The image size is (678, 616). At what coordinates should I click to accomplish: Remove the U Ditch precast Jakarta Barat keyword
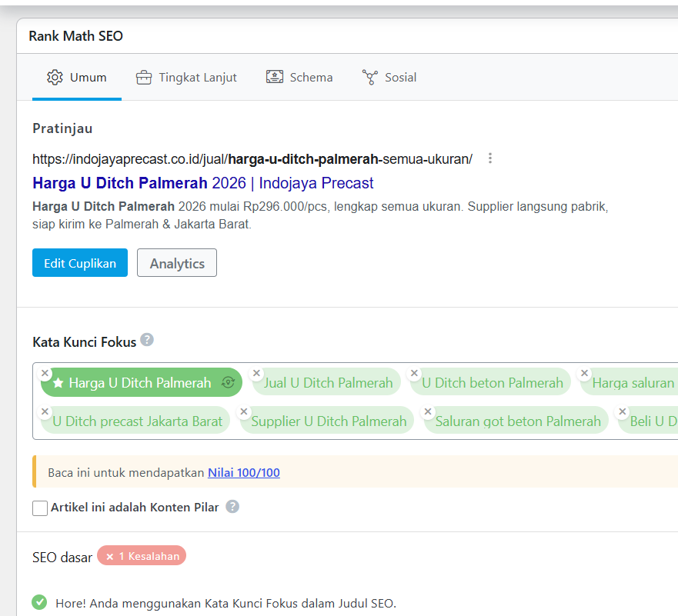click(45, 411)
